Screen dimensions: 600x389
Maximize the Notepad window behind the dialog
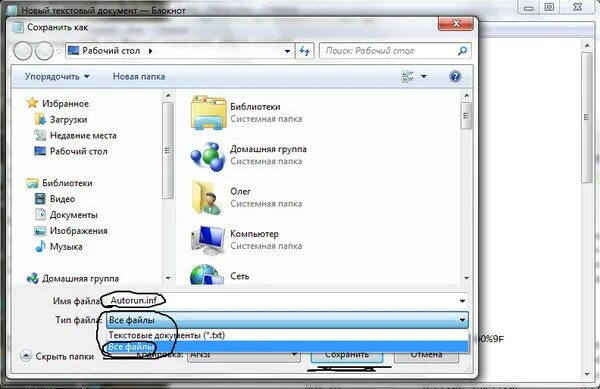pos(549,7)
